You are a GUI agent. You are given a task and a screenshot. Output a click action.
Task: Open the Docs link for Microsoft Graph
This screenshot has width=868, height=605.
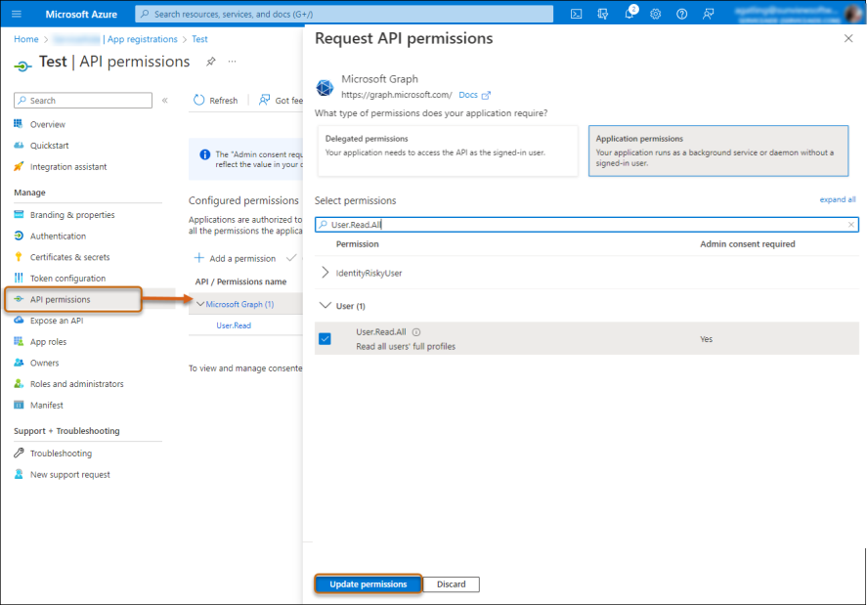[x=468, y=95]
